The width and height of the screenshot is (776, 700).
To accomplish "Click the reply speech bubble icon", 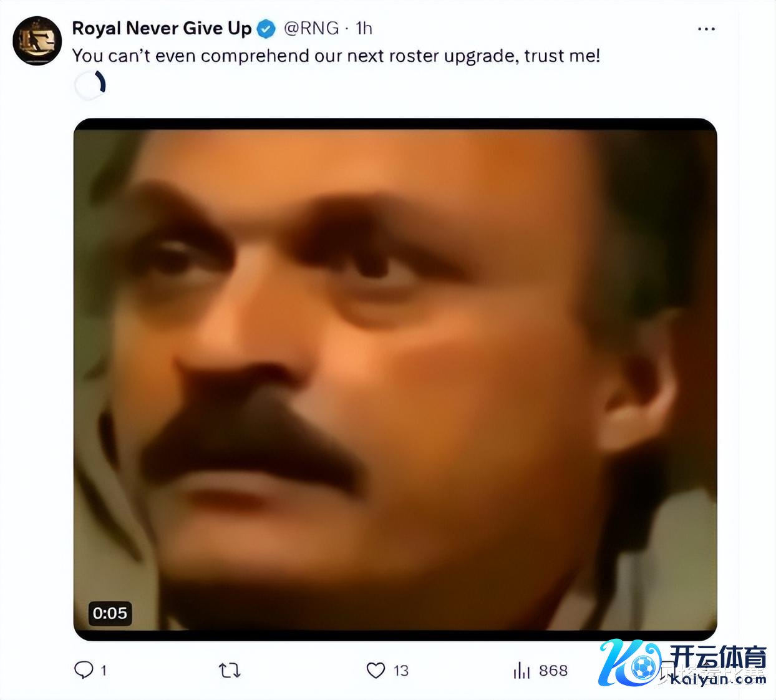I will [84, 670].
